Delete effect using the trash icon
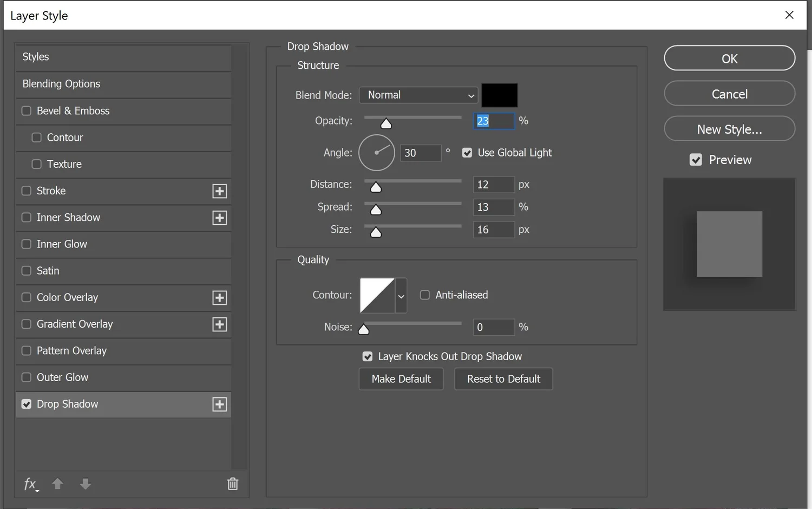 tap(233, 484)
